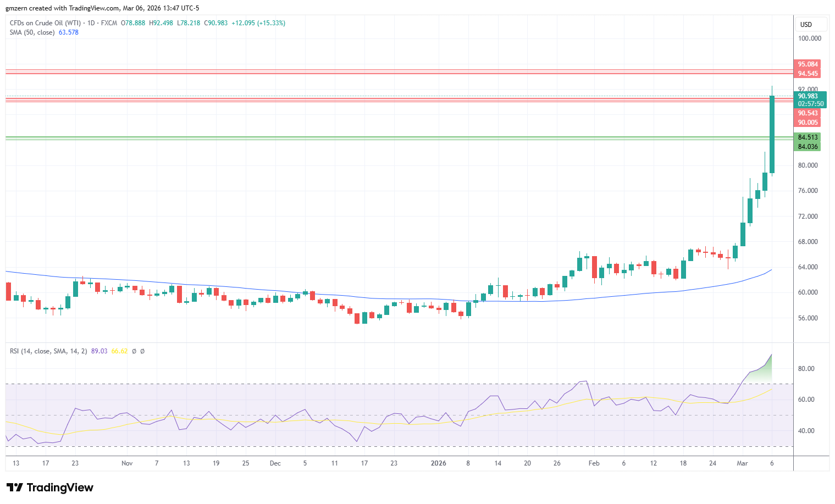The width and height of the screenshot is (835, 504).
Task: Click the change value +12.095 (+15.33%)
Action: [258, 23]
